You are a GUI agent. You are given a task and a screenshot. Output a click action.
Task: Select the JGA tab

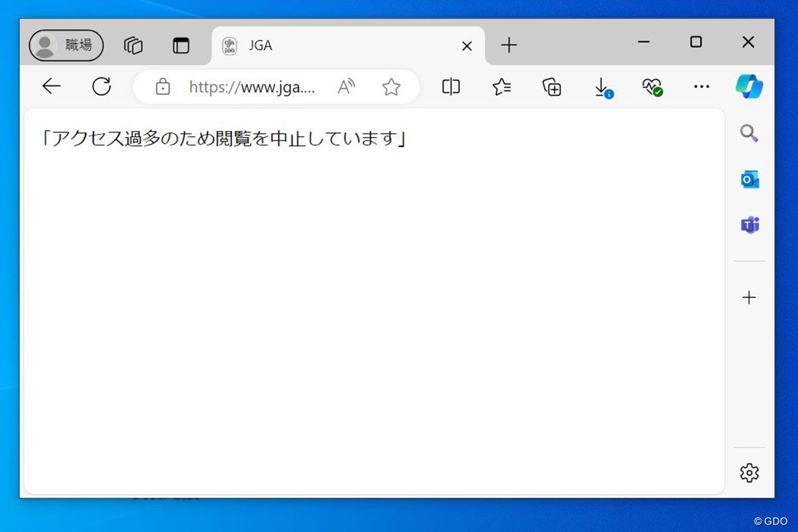(348, 46)
